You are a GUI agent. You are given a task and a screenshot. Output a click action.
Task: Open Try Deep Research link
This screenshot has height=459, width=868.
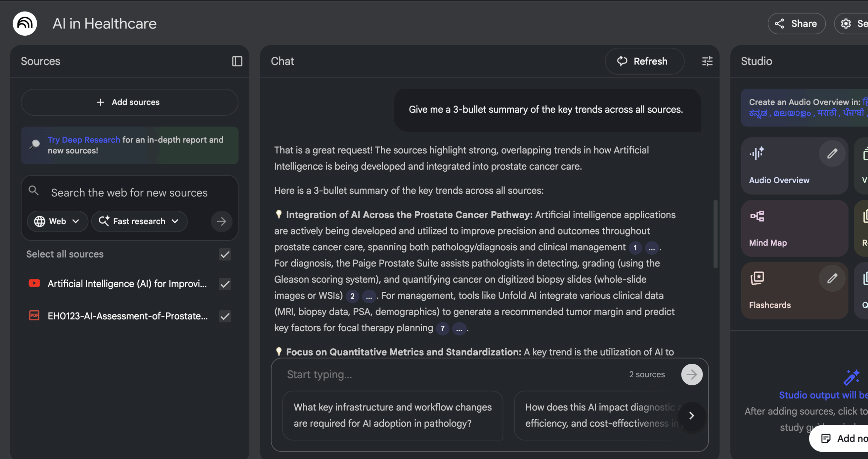pyautogui.click(x=84, y=139)
